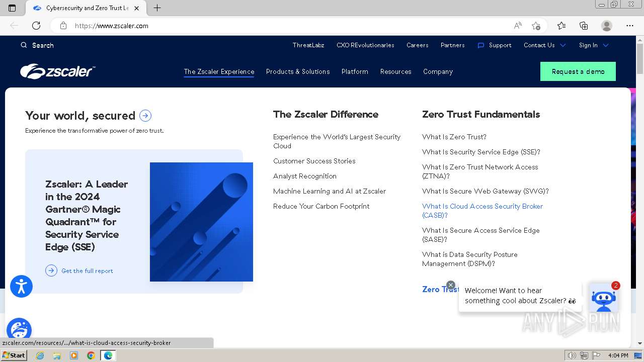The image size is (644, 362).
Task: Go to ThreatLabz link
Action: coord(308,45)
